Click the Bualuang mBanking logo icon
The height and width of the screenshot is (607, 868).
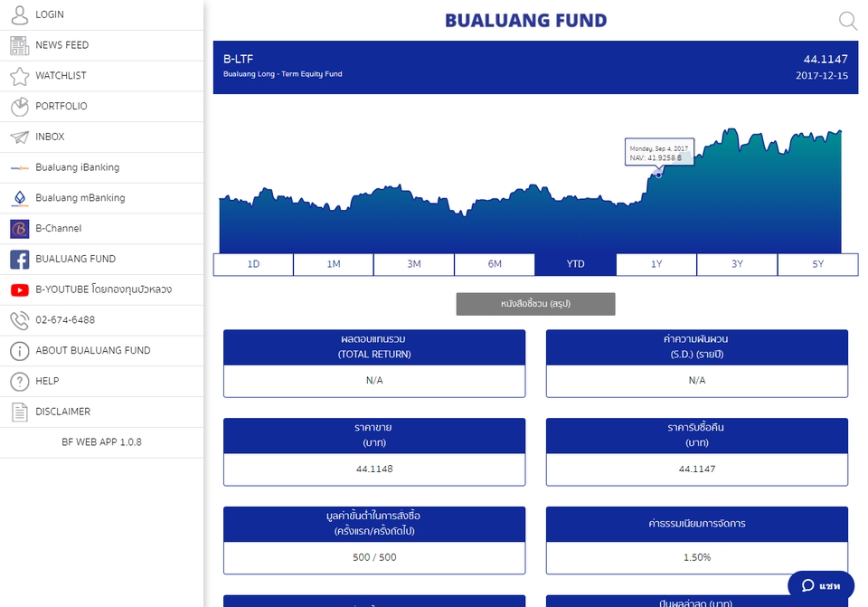pos(19,198)
